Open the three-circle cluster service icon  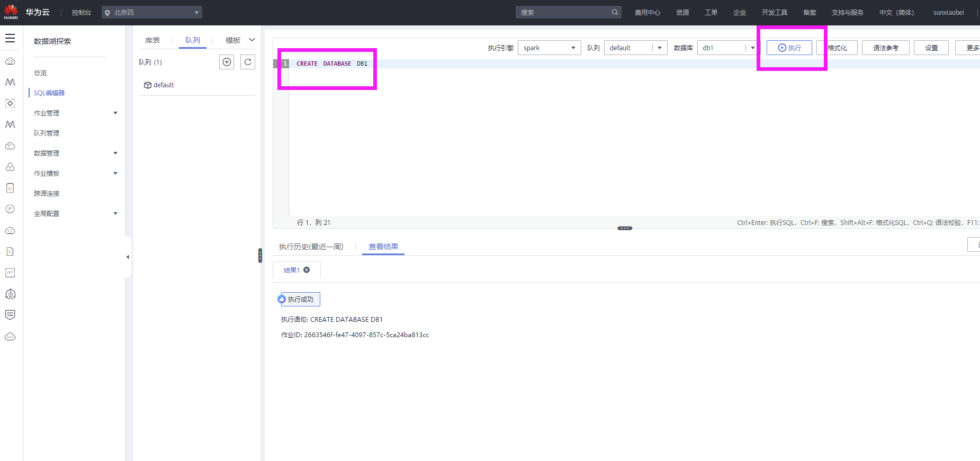click(10, 167)
